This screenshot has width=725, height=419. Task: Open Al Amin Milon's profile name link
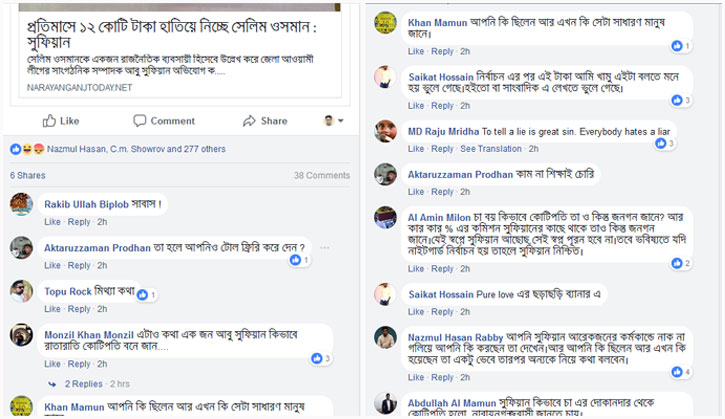click(x=439, y=217)
